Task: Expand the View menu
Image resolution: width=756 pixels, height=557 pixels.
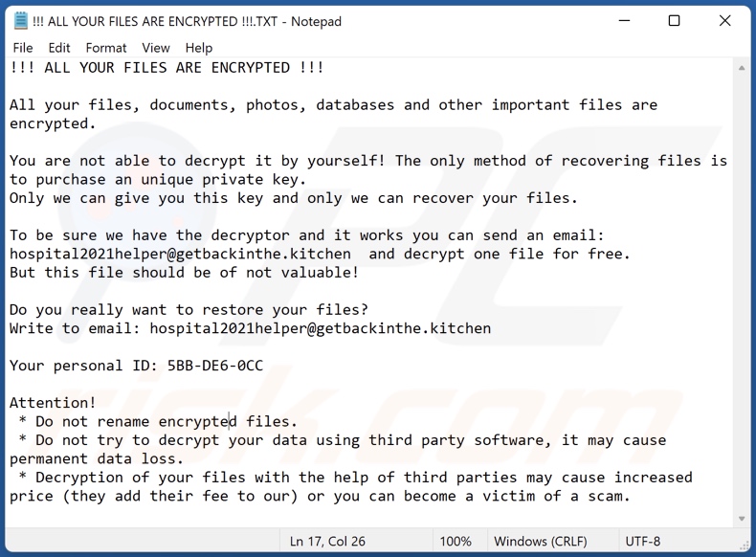Action: click(x=156, y=48)
